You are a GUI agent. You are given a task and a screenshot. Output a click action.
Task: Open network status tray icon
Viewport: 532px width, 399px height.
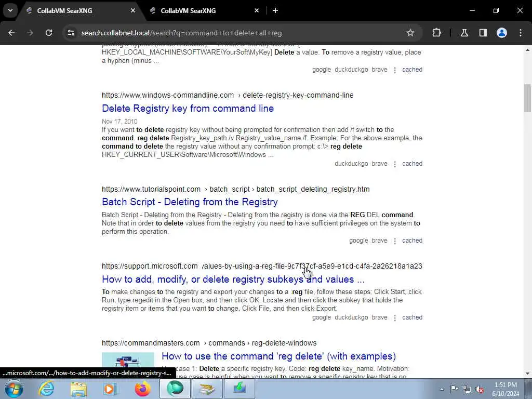click(x=467, y=389)
